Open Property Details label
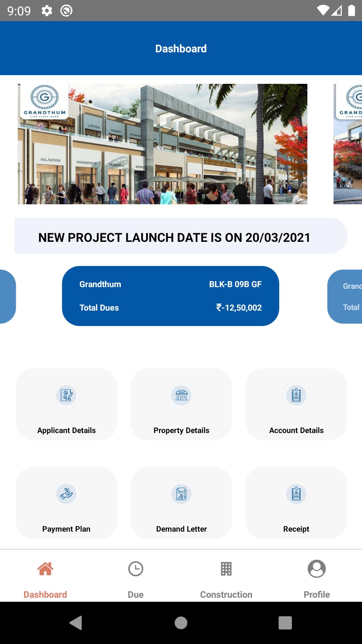The height and width of the screenshot is (644, 362). click(x=181, y=430)
